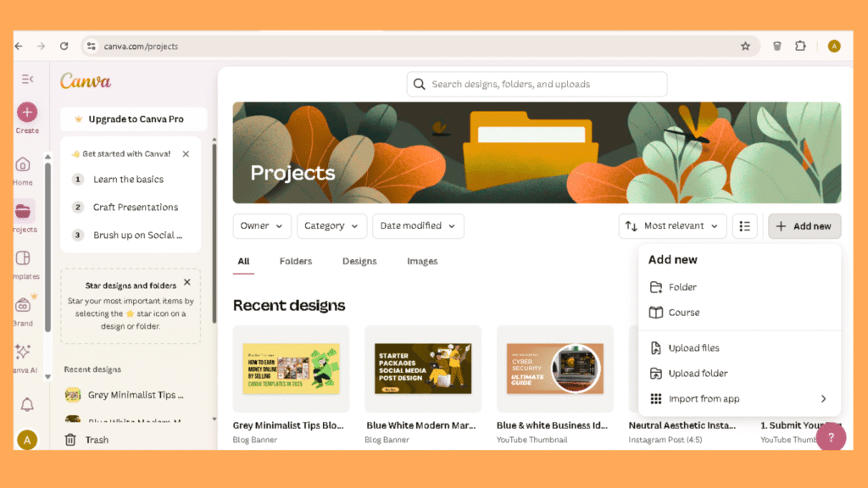Choose Folder in Add new menu

(x=739, y=287)
